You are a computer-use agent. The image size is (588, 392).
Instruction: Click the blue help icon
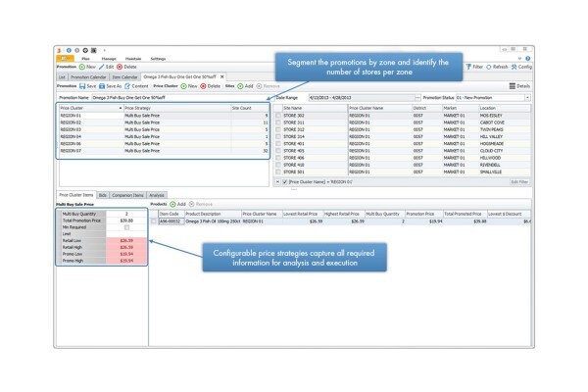point(528,59)
